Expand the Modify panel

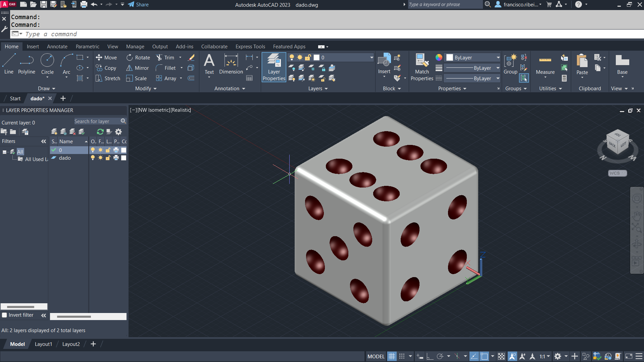click(146, 89)
